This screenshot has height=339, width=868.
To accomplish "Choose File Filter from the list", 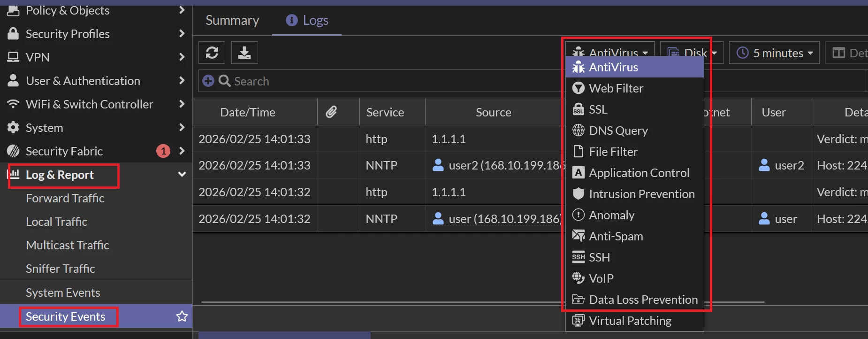I will (x=635, y=152).
